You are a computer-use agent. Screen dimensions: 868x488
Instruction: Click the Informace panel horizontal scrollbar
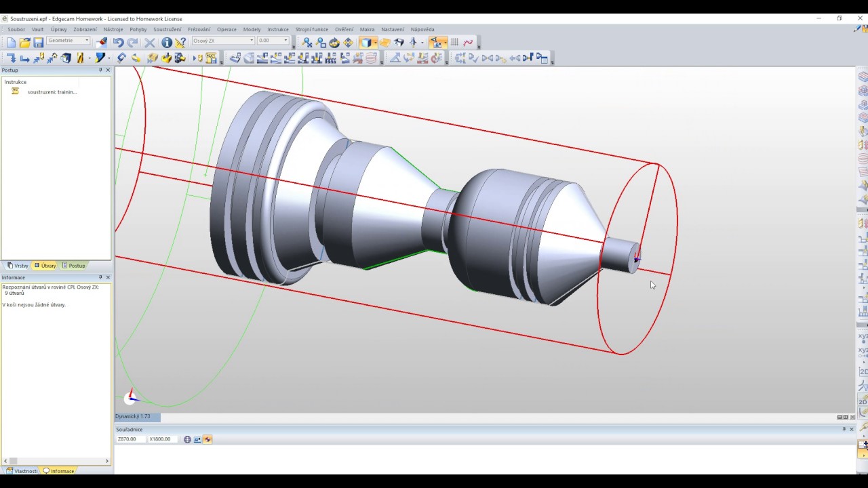pos(56,461)
